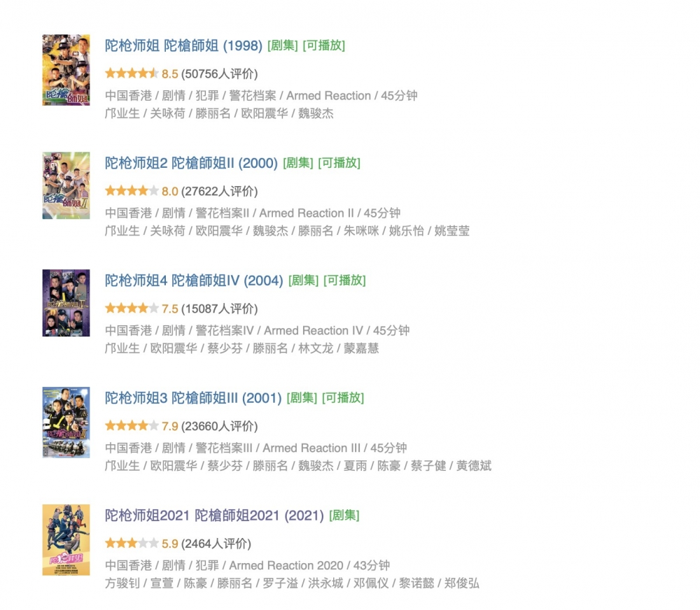Click the [剧集] tag for 陀枪师姐2021
Viewport: 700px width, 610px height.
[344, 515]
